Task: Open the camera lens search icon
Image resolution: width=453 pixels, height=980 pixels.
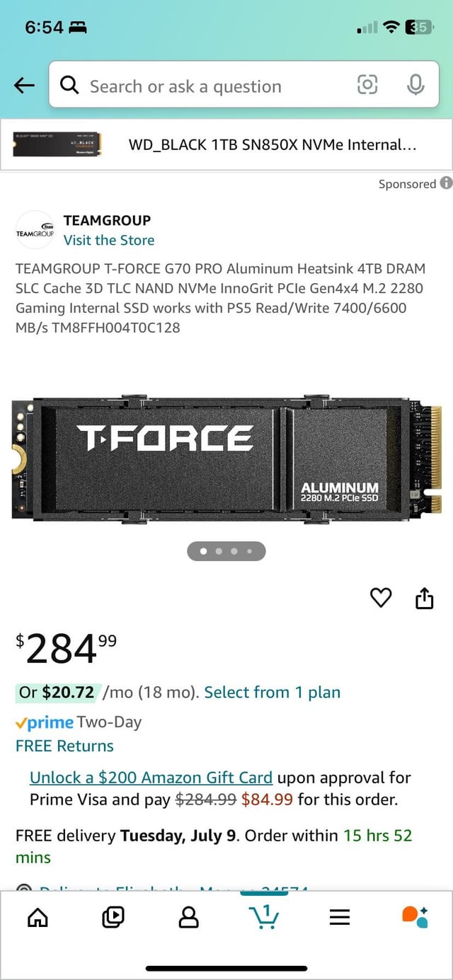Action: (x=367, y=86)
